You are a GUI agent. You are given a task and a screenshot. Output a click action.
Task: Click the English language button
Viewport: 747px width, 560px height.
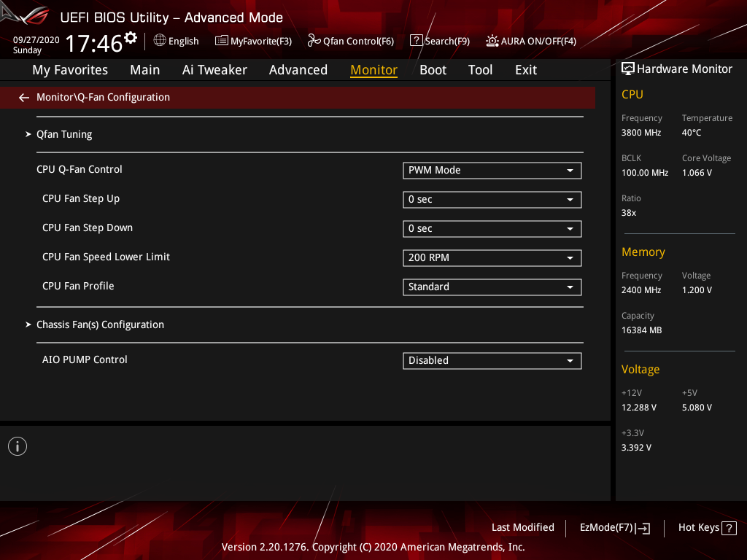(183, 42)
